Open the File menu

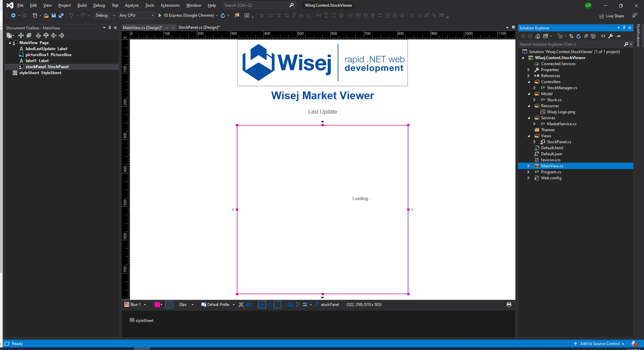[x=20, y=5]
